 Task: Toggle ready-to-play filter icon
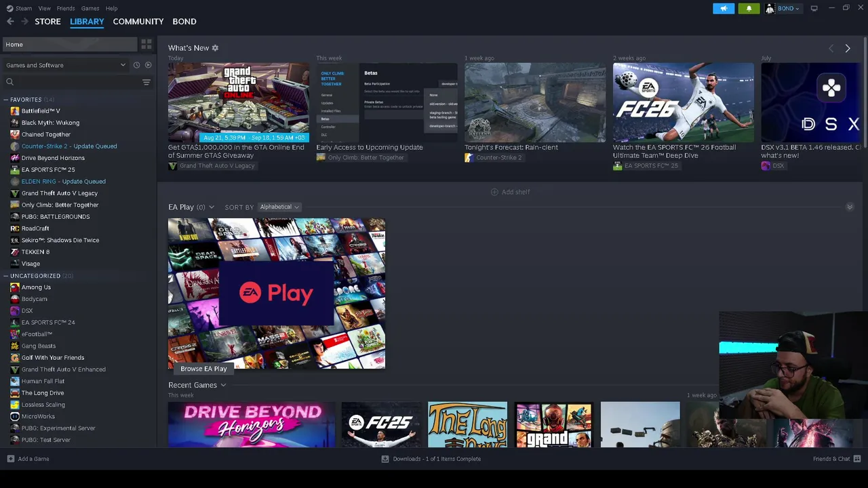[149, 65]
